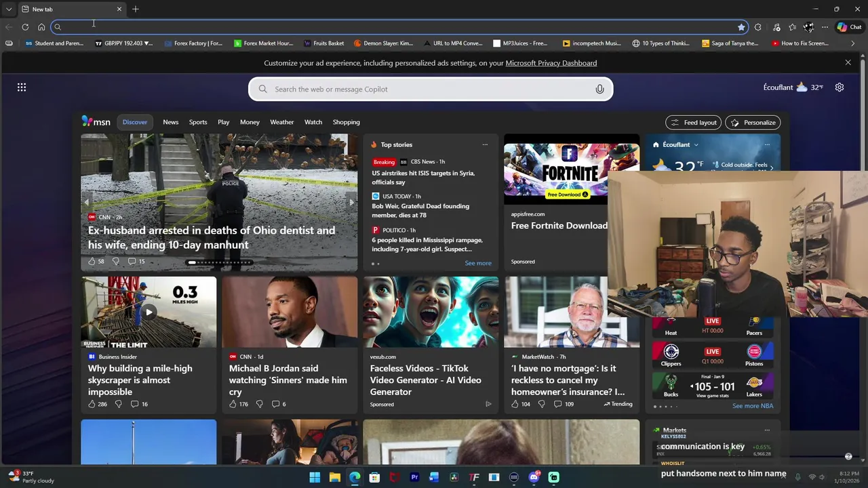This screenshot has height=488, width=868.
Task: Play the mile-high skyscraper video
Action: pyautogui.click(x=149, y=312)
